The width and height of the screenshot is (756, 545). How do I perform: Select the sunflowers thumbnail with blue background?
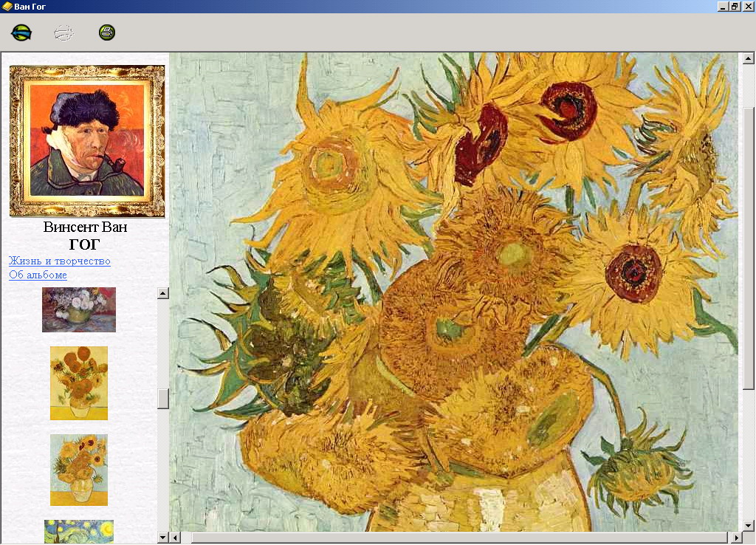pyautogui.click(x=79, y=470)
